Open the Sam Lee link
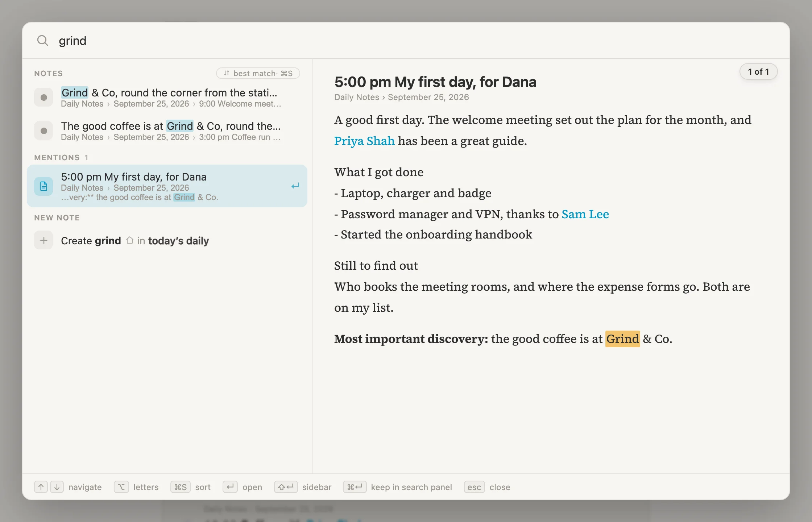This screenshot has height=522, width=812. pos(585,214)
